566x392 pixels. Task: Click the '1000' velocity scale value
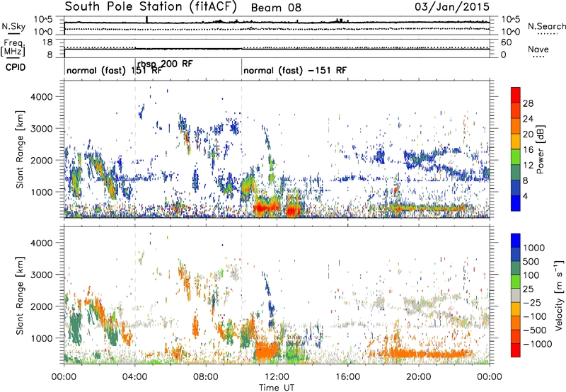(534, 248)
